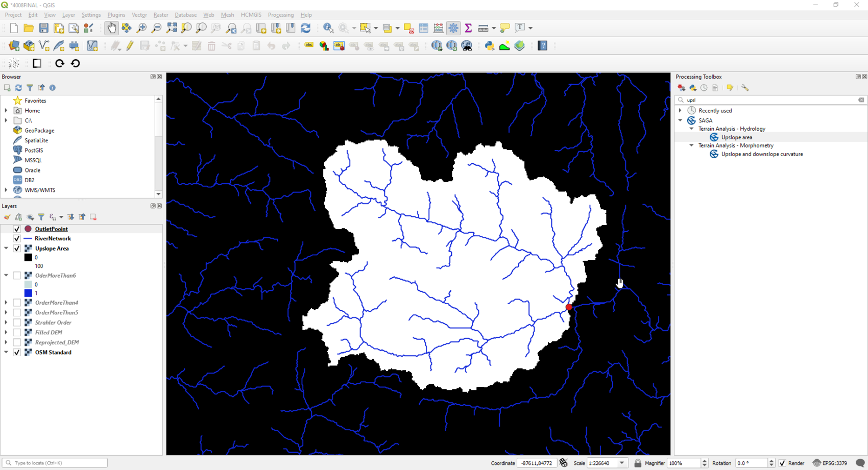
Task: Open the Python console icon
Action: pos(489,46)
